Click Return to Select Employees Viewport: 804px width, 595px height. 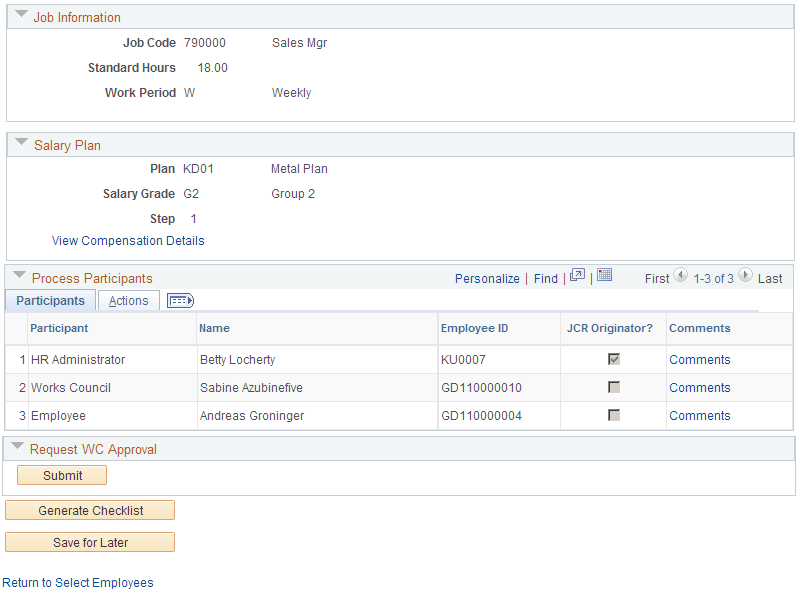(x=78, y=582)
